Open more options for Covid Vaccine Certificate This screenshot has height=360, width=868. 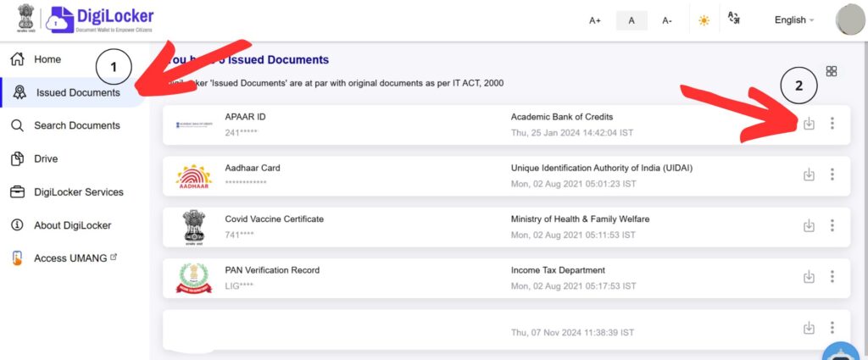pos(832,225)
